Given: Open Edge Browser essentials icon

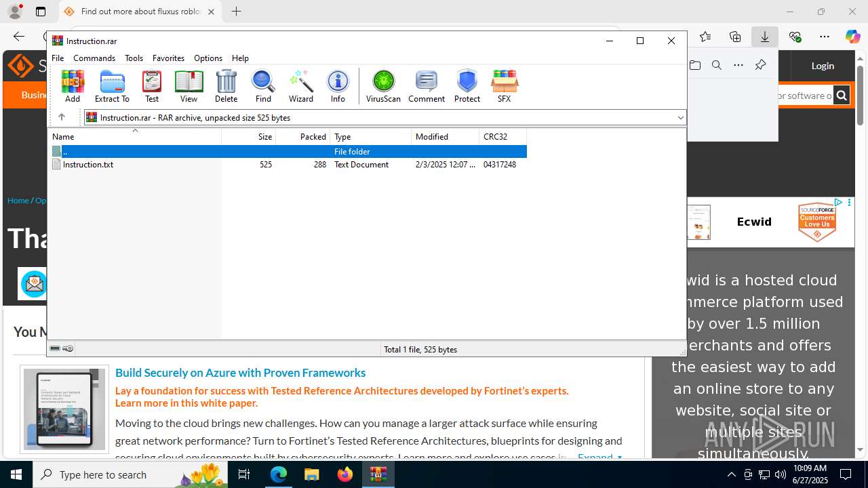Looking at the screenshot, I should tap(795, 37).
